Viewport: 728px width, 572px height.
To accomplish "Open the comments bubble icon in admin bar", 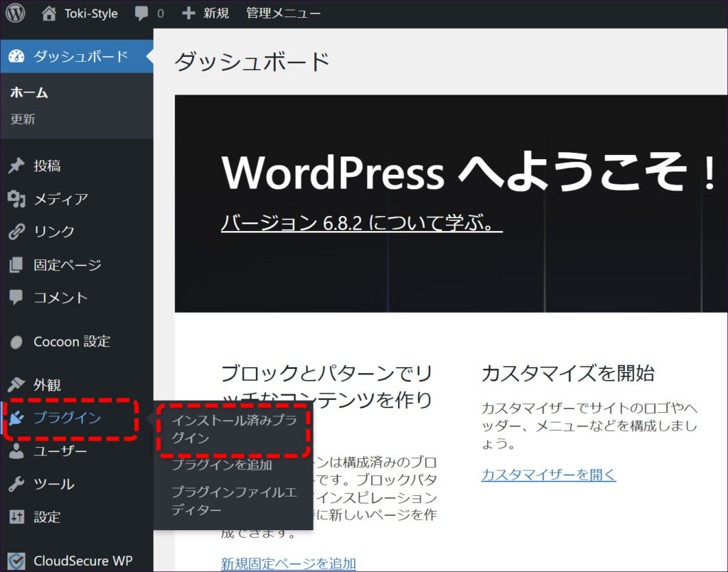I will point(142,14).
